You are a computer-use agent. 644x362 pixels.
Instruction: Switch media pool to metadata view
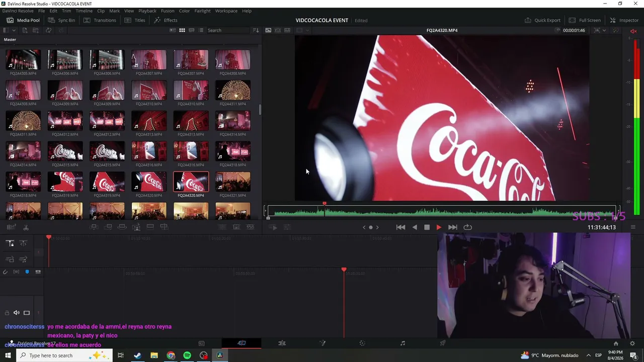click(173, 30)
